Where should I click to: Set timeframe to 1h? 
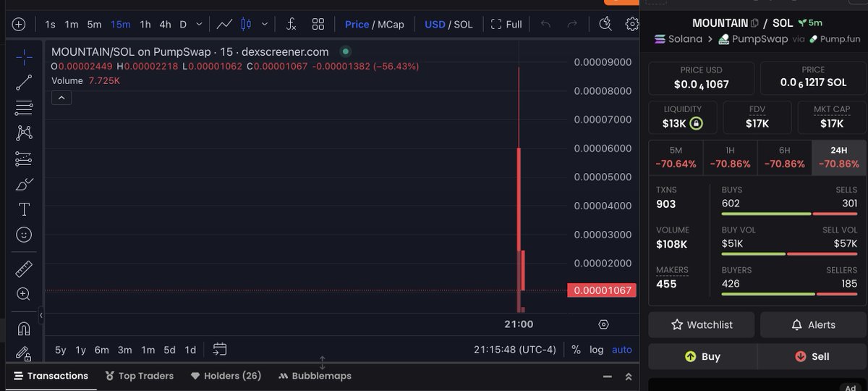145,24
